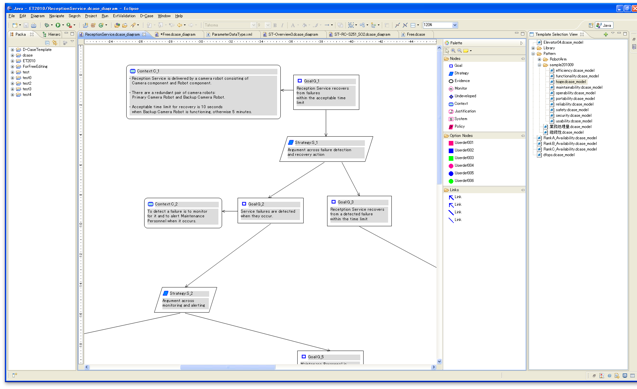Click the Run toolbar button

(x=58, y=25)
